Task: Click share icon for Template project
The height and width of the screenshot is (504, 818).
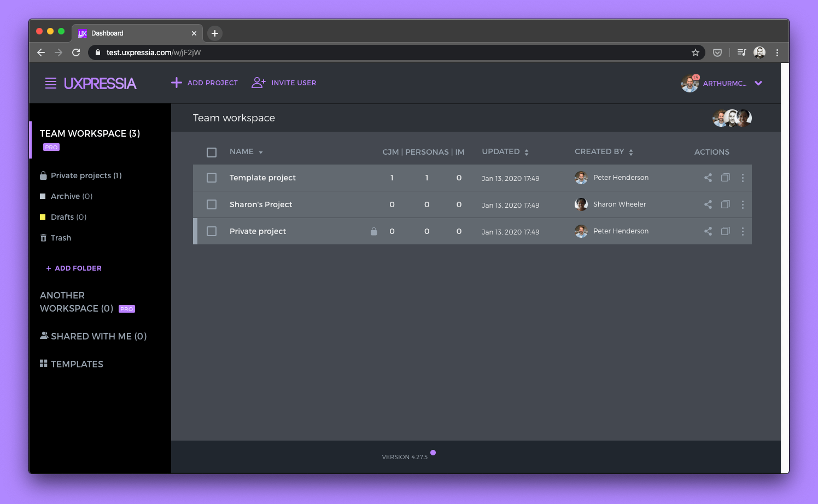Action: click(708, 178)
